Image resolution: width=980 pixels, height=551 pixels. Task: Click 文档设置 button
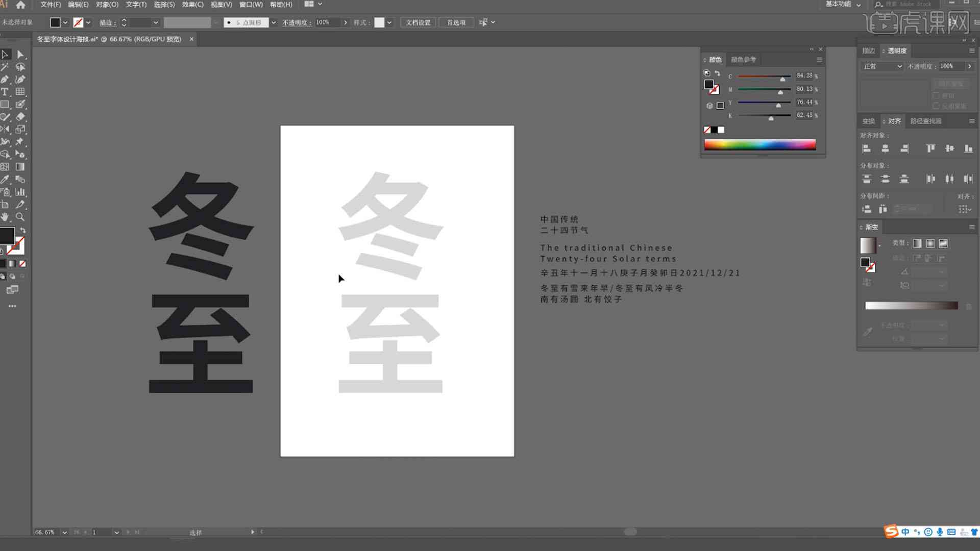(x=418, y=22)
